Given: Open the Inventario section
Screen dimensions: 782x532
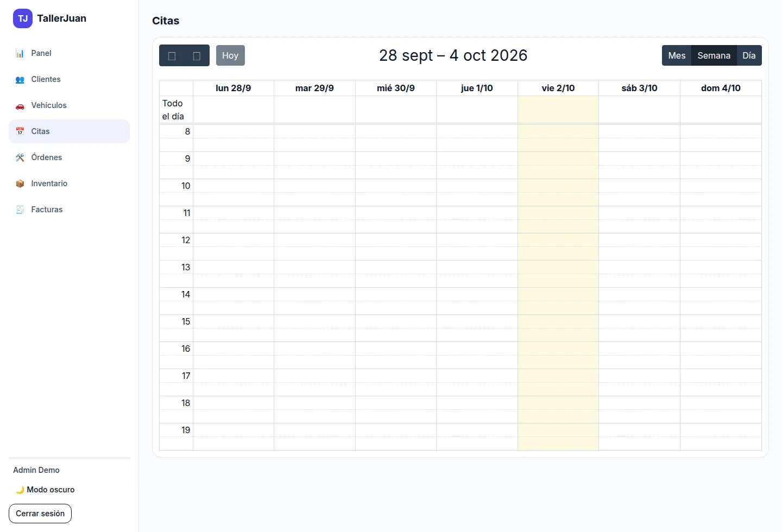Looking at the screenshot, I should 69,183.
